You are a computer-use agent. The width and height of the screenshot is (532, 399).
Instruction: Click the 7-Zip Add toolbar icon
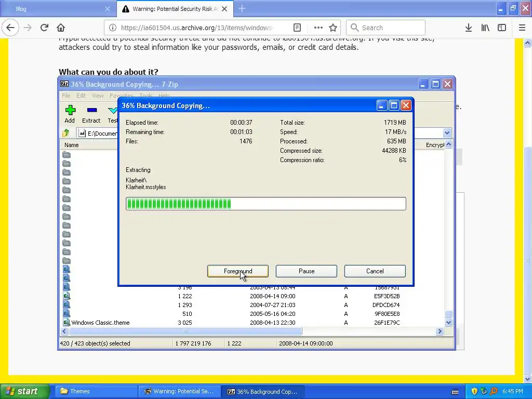click(70, 114)
